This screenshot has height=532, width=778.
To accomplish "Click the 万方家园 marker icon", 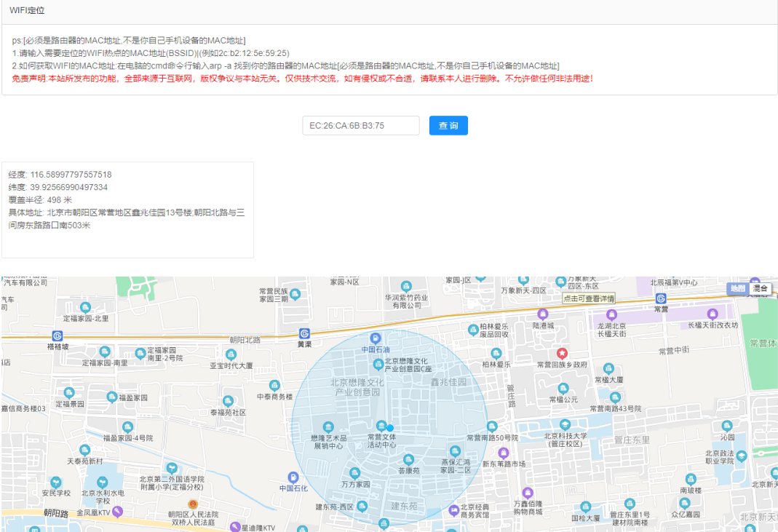I will coord(354,473).
